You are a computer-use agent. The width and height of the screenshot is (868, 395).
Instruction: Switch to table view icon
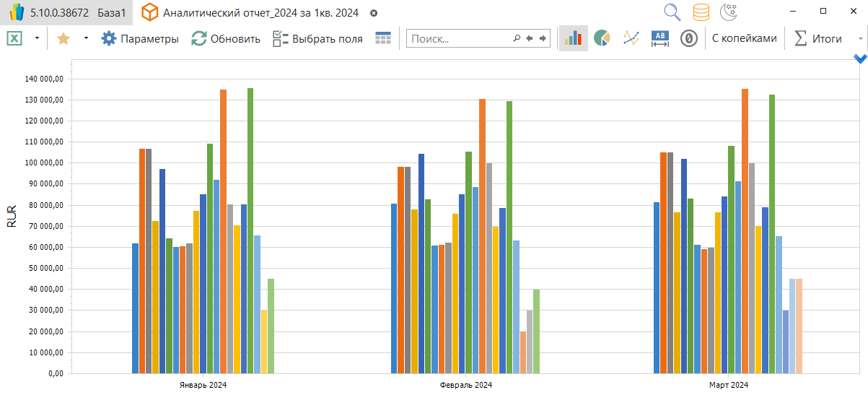(x=383, y=38)
